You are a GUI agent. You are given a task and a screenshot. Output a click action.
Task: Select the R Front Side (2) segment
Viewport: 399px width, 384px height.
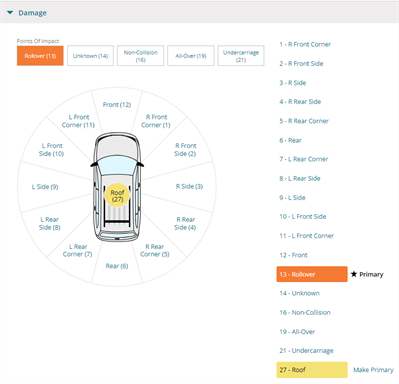[185, 150]
